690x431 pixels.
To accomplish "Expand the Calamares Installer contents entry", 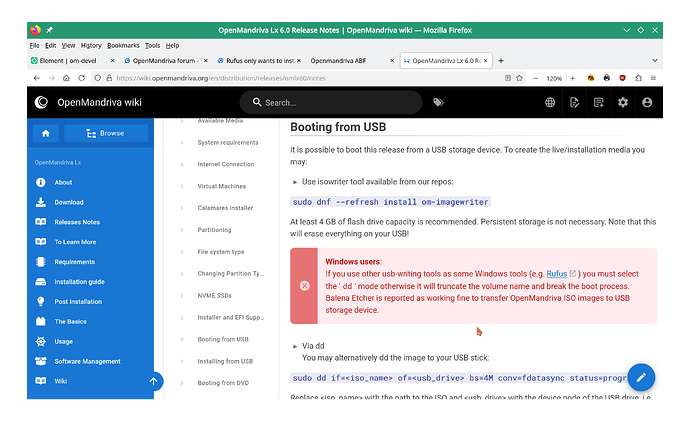I will pos(182,208).
